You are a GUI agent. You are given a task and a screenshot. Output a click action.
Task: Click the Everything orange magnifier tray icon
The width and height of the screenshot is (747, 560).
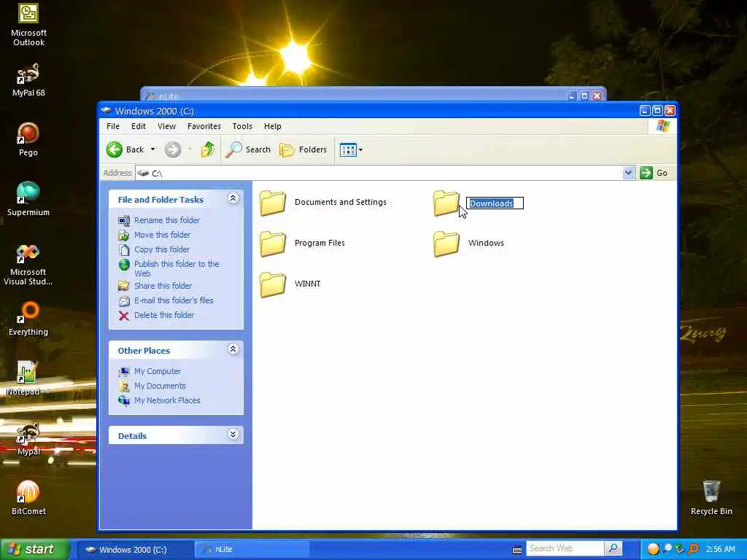[x=693, y=549]
